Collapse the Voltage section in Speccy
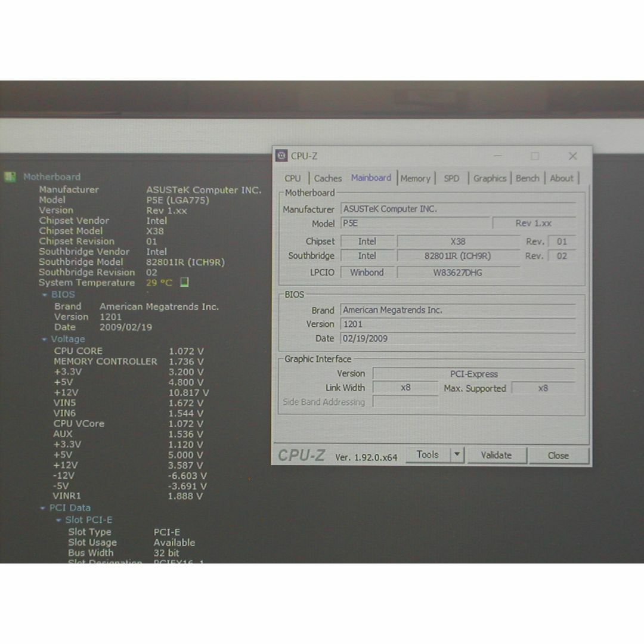This screenshot has height=644, width=644. click(x=44, y=339)
